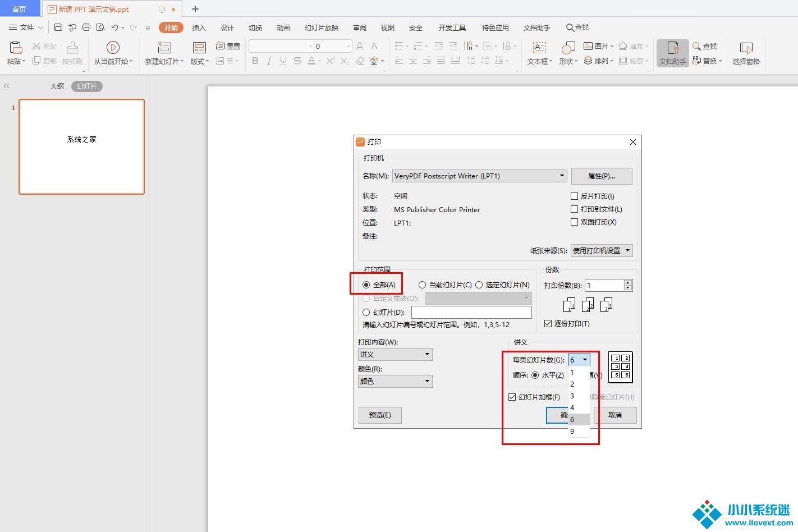798x532 pixels.
Task: Increase font size icon
Action: click(x=361, y=46)
